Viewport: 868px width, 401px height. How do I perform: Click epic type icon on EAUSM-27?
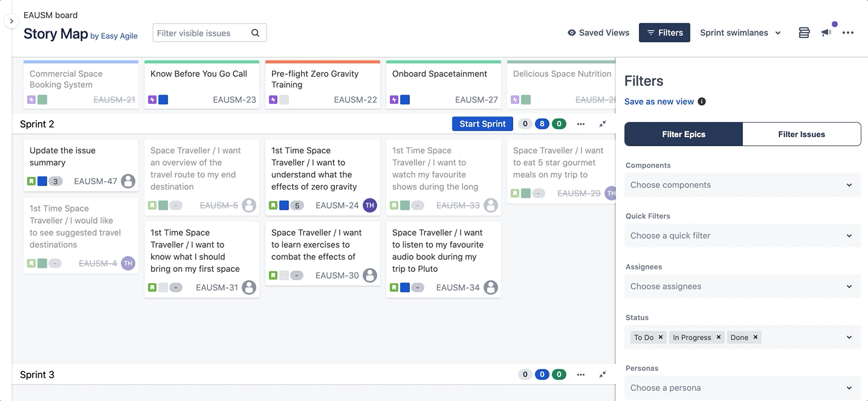394,100
